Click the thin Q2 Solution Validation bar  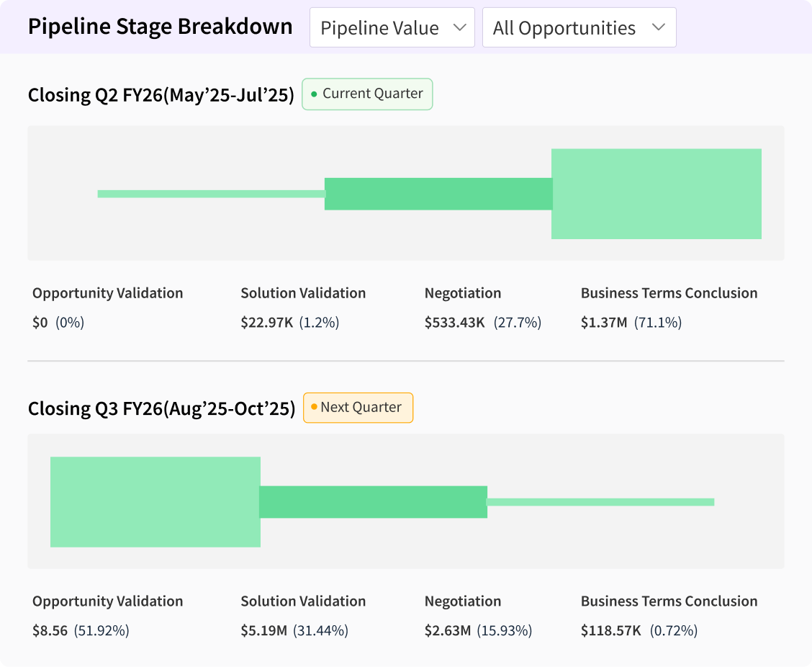coord(211,194)
